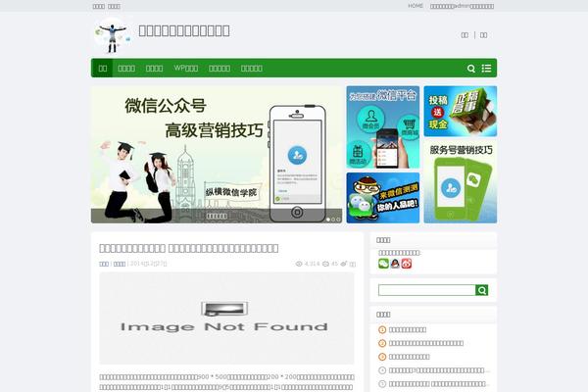Click the like icon in article meta

[344, 264]
